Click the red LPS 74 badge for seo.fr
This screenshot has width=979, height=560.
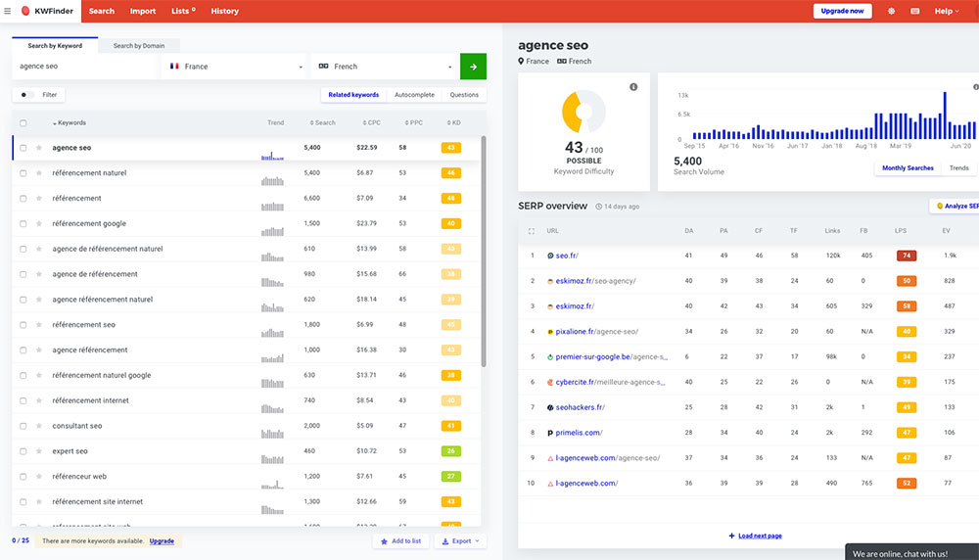click(907, 256)
